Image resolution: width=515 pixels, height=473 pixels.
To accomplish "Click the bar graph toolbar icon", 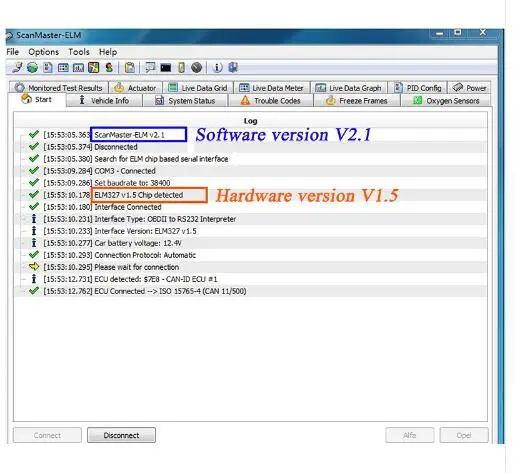I will [x=78, y=68].
